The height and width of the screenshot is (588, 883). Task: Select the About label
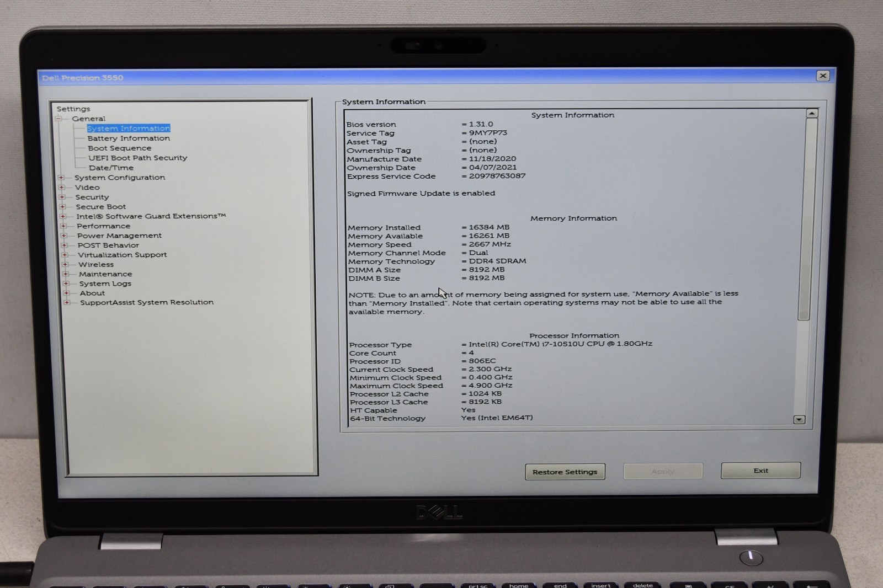tap(92, 293)
